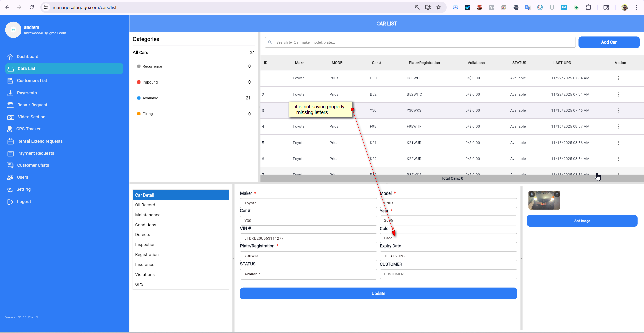
Task: Click the GPS Tracker sidebar icon
Action: [10, 129]
